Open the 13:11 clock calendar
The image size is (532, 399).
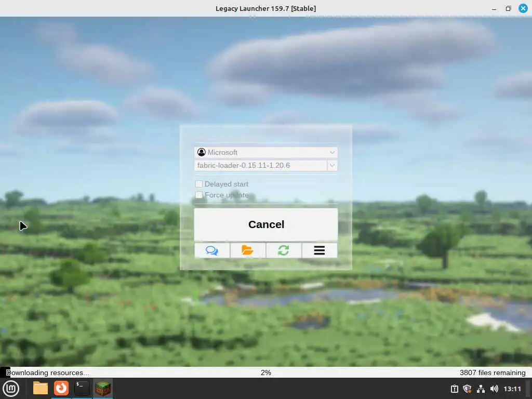tap(512, 389)
